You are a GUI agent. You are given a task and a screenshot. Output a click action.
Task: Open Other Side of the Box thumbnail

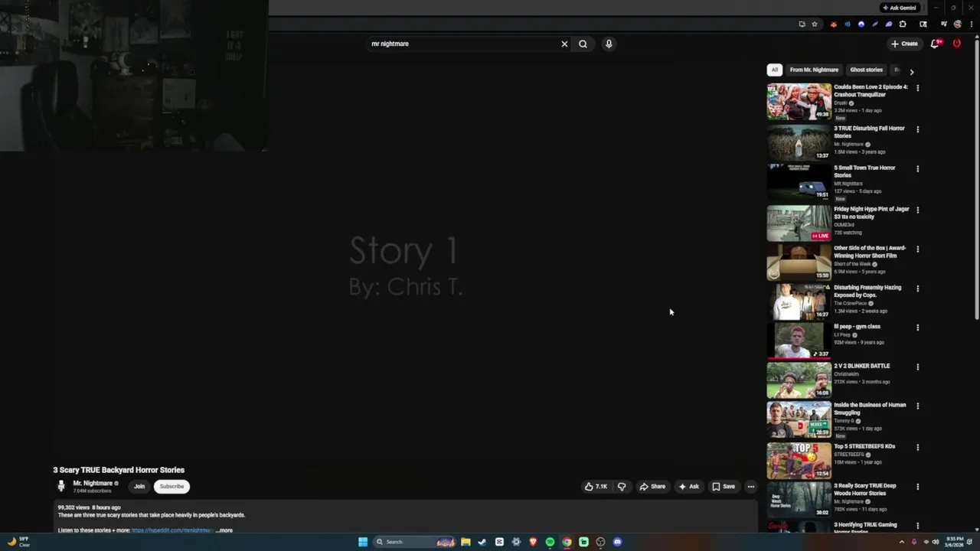point(799,261)
